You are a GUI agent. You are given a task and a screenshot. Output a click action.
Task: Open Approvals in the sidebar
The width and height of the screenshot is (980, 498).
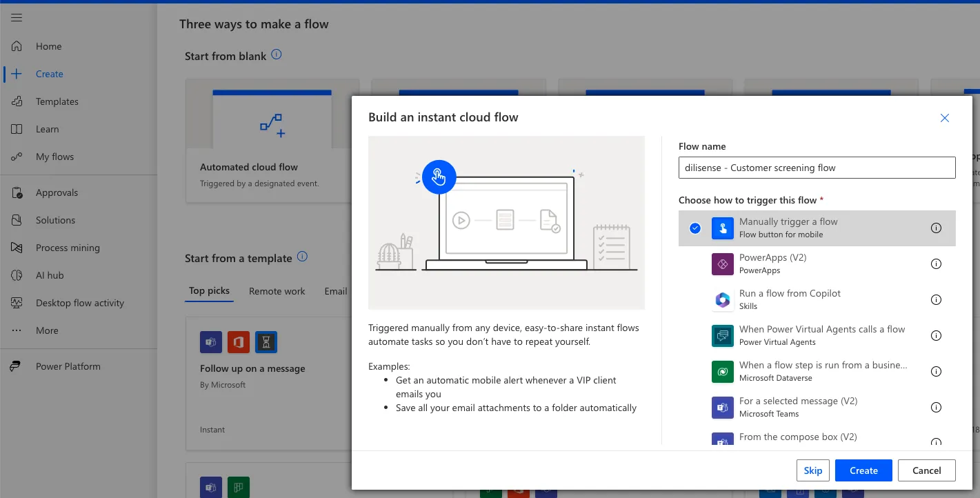pyautogui.click(x=57, y=192)
